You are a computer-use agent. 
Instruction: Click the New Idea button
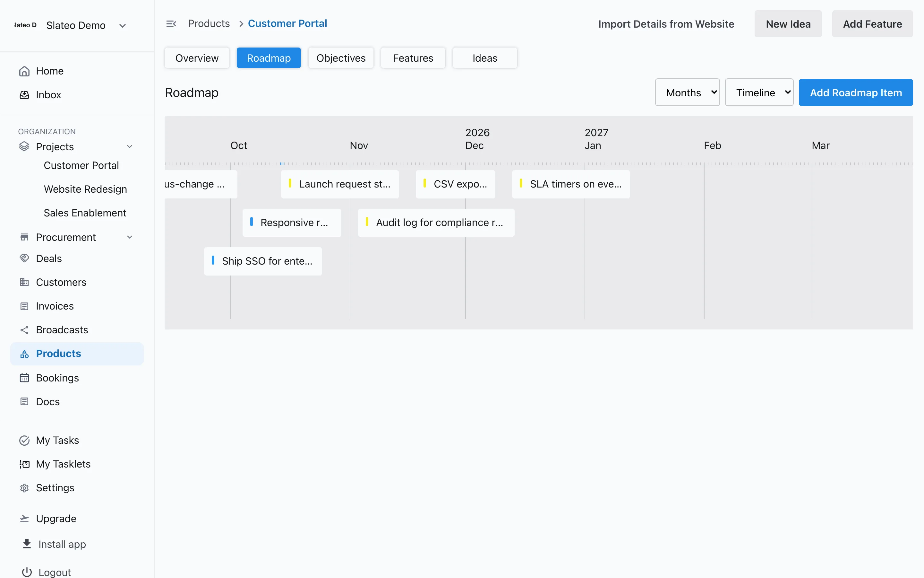788,24
